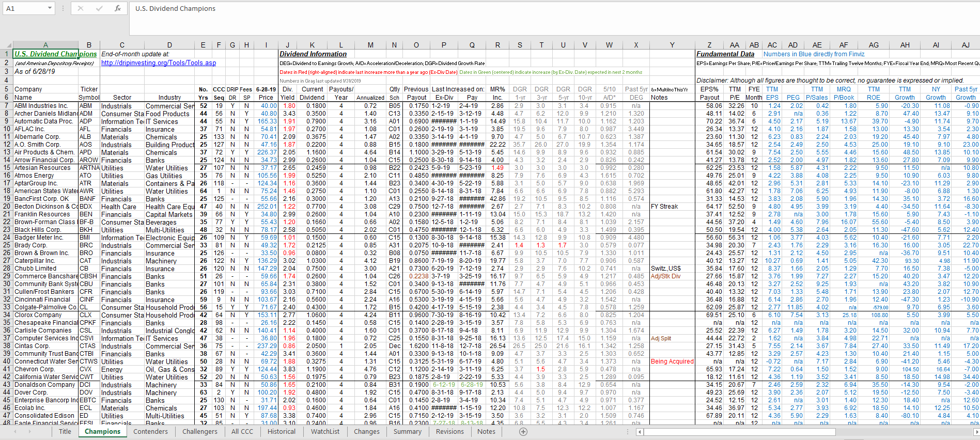Click the 'Health Care' sector cell
The height and width of the screenshot is (440, 980).
(122, 207)
